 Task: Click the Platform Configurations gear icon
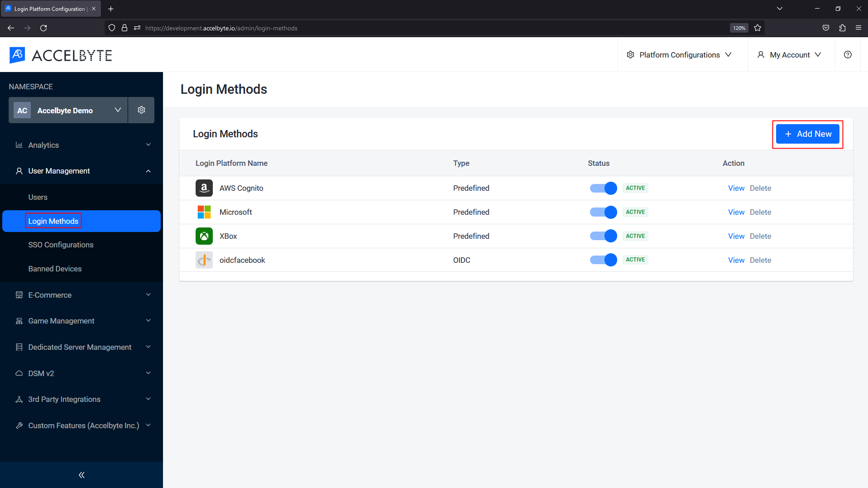tap(630, 55)
